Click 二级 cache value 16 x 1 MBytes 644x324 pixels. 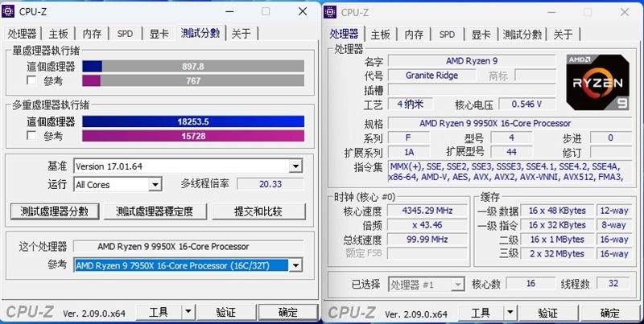coord(557,239)
